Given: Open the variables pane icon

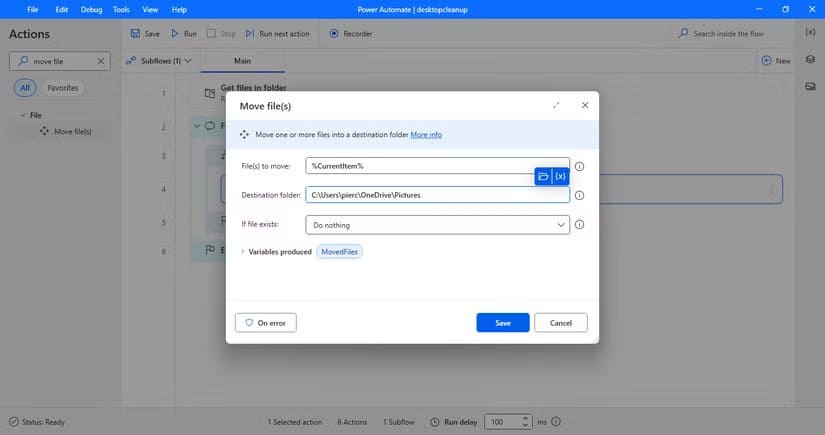Looking at the screenshot, I should [810, 33].
